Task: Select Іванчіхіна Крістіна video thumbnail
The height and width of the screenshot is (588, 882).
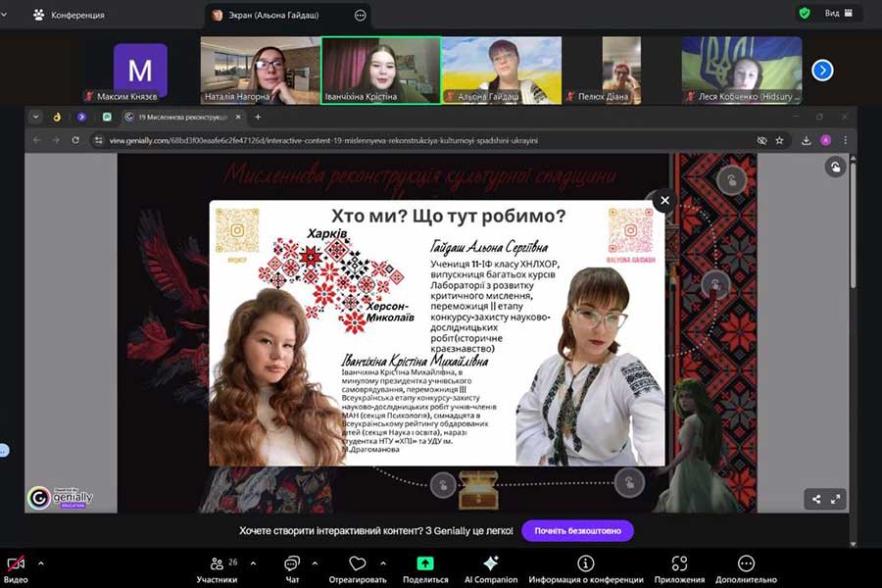Action: pyautogui.click(x=381, y=71)
